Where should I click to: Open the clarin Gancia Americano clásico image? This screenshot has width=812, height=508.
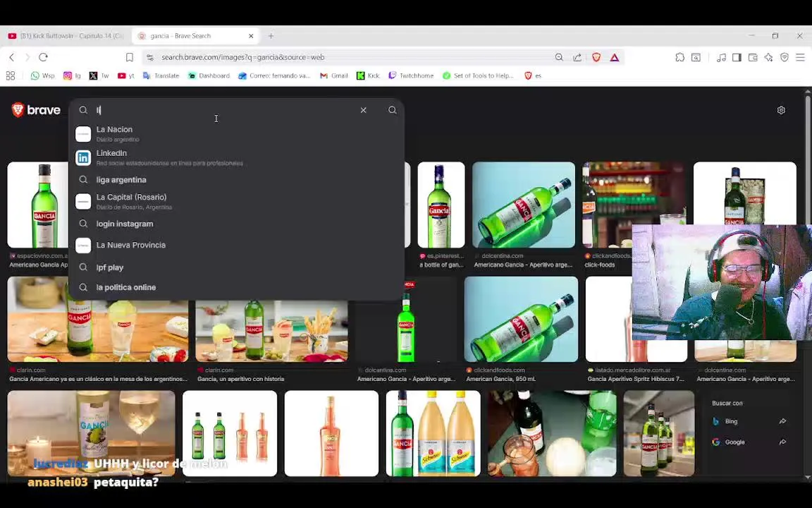point(98,320)
